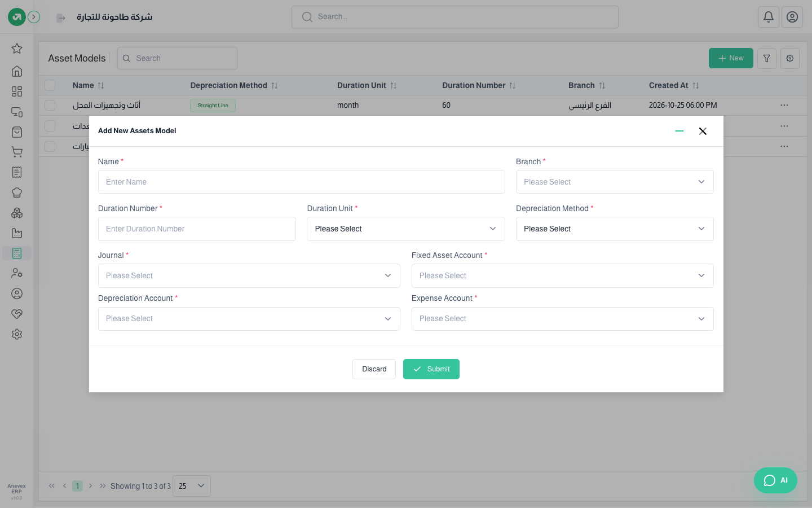This screenshot has height=508, width=812.
Task: Open the AI chat assistant
Action: click(x=775, y=480)
